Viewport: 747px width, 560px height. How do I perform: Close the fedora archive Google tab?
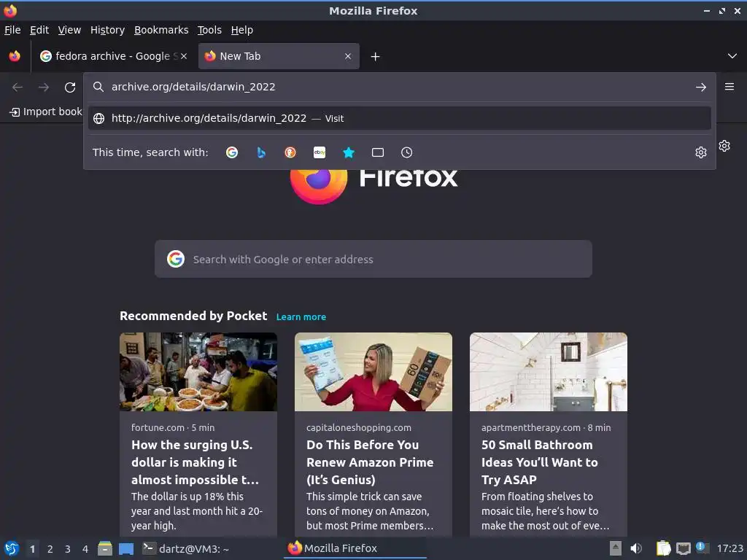point(184,56)
